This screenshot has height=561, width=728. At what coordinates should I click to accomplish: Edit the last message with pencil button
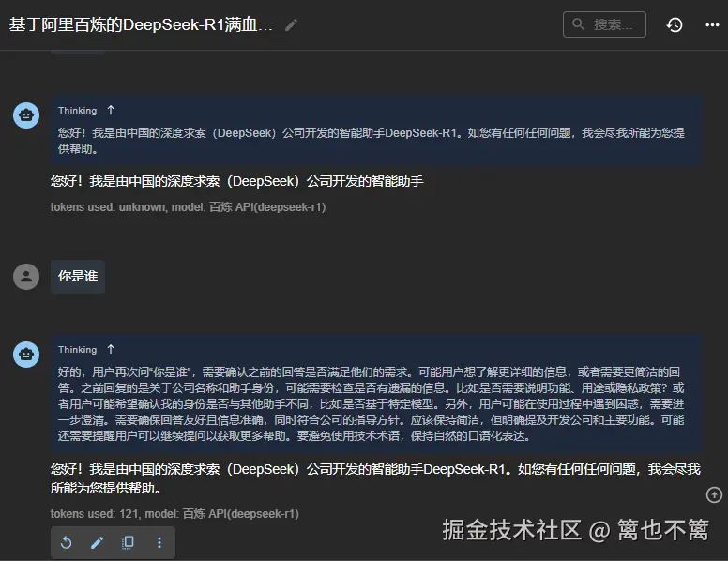point(97,542)
